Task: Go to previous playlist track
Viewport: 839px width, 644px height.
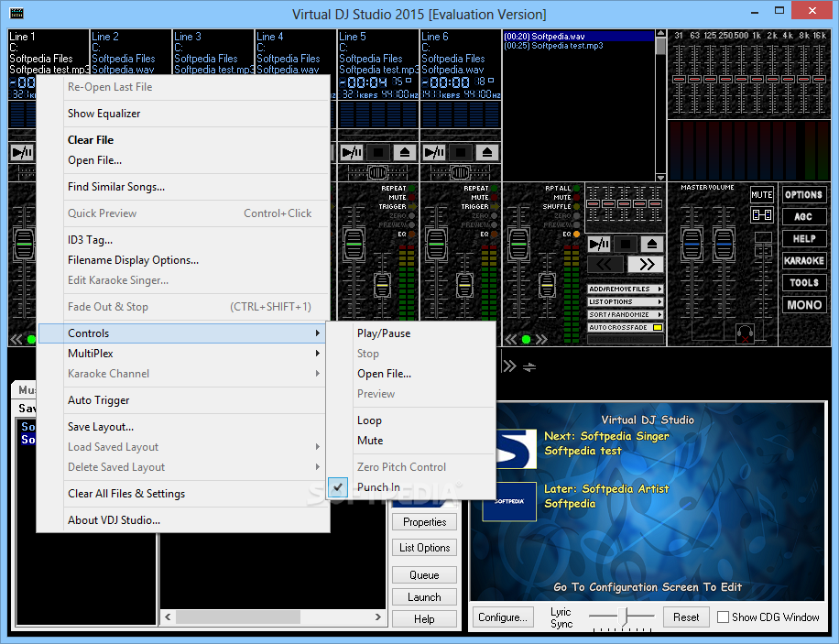Action: point(605,264)
